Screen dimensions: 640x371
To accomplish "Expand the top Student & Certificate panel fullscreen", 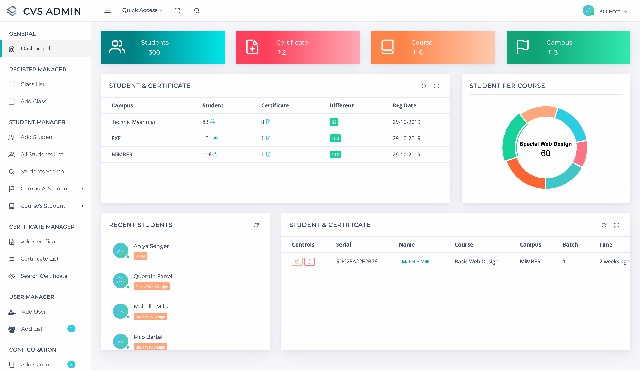I will tap(436, 86).
